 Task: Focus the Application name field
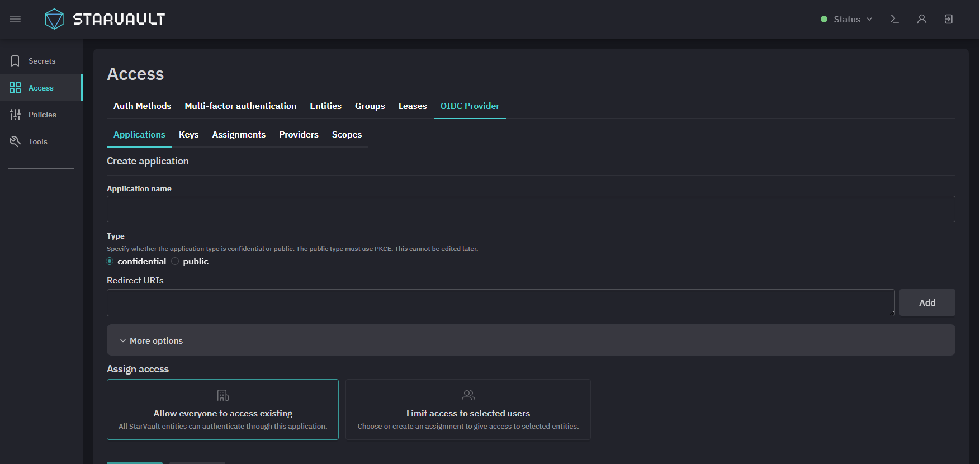tap(531, 209)
